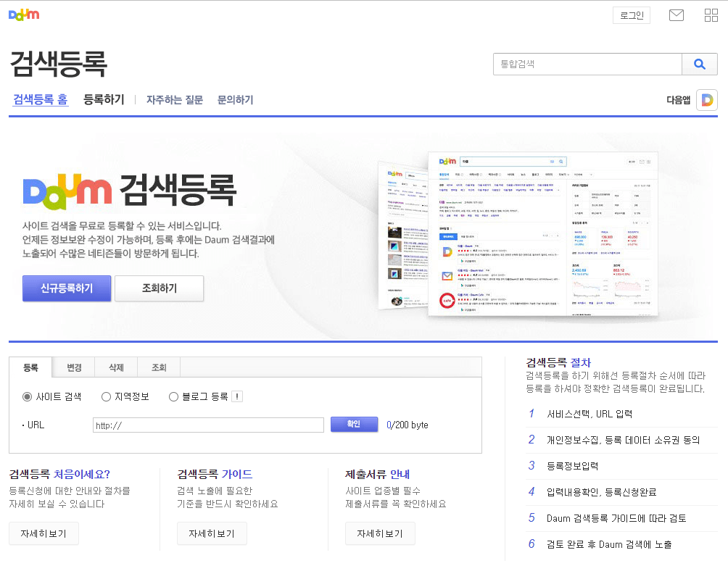Click the 조회하기 button
This screenshot has width=728, height=579.
159,288
